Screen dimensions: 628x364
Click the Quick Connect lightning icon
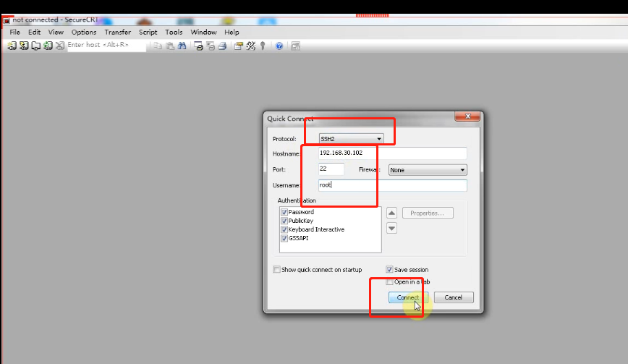click(x=24, y=46)
